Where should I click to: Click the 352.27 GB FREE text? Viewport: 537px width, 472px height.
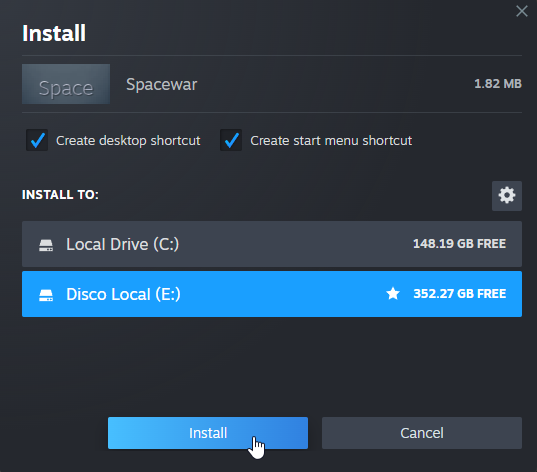coord(460,294)
